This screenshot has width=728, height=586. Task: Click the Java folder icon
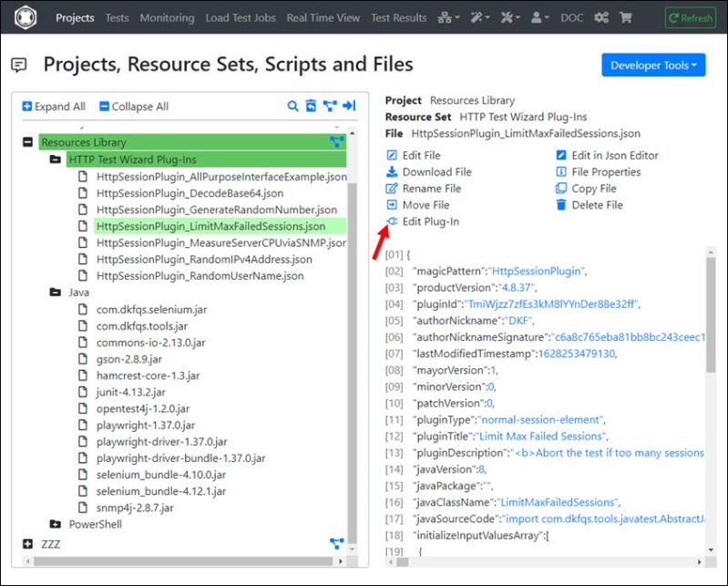56,292
